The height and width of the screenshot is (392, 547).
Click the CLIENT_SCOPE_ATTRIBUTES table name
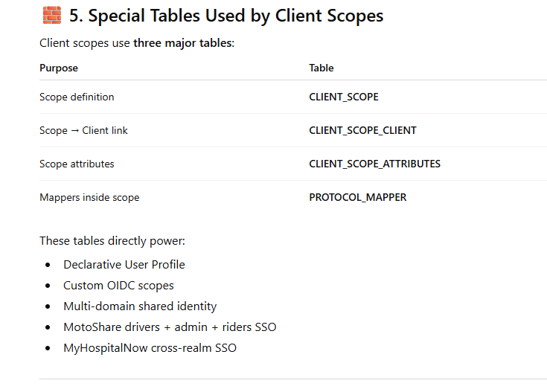(x=374, y=164)
